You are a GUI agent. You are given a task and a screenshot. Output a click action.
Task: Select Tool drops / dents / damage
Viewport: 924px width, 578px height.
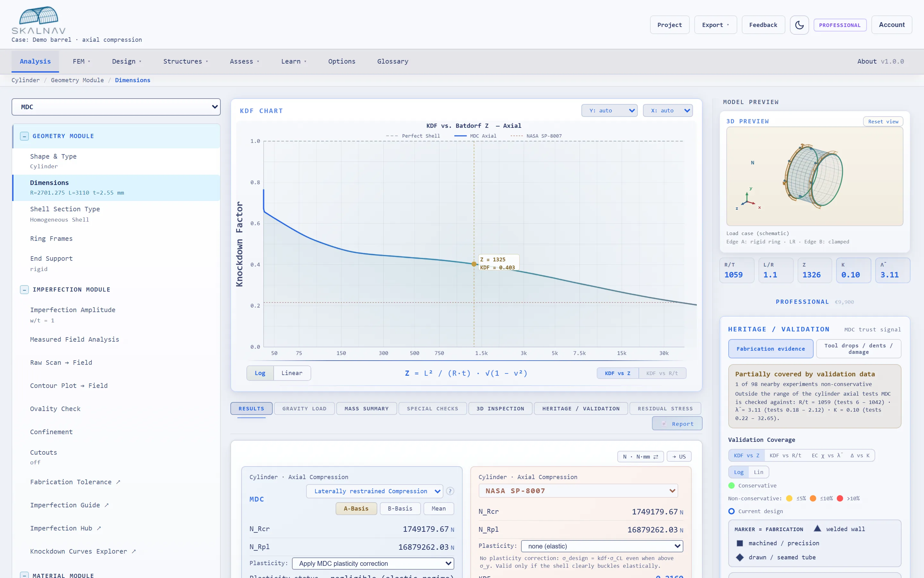tap(858, 349)
